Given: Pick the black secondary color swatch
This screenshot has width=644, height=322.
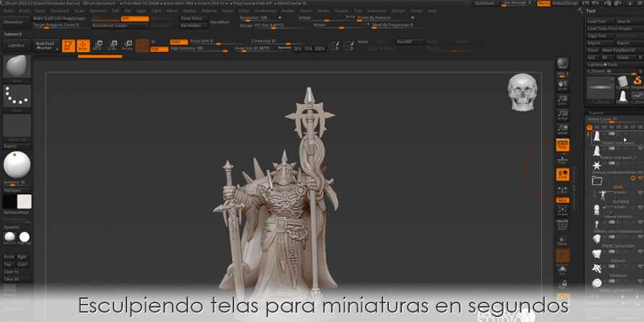Looking at the screenshot, I should click(x=9, y=202).
